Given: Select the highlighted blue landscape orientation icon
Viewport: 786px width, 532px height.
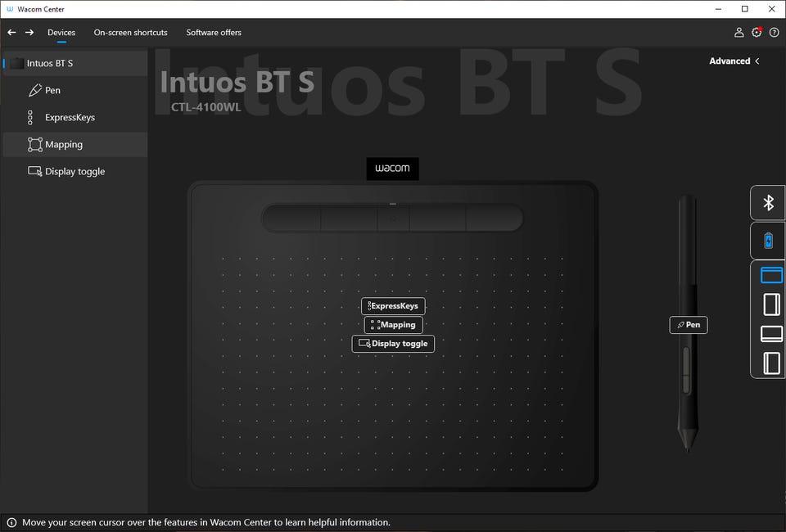Looking at the screenshot, I should tap(771, 275).
